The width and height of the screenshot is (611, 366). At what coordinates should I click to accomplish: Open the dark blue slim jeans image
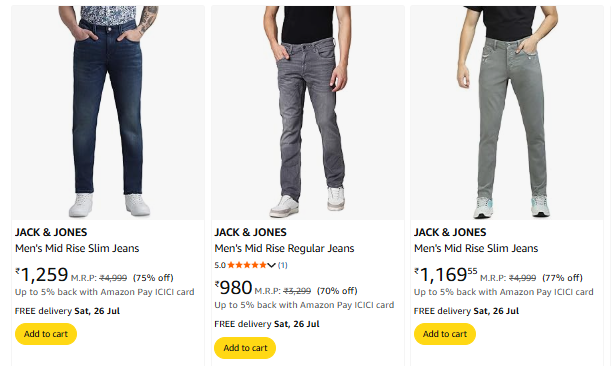108,113
